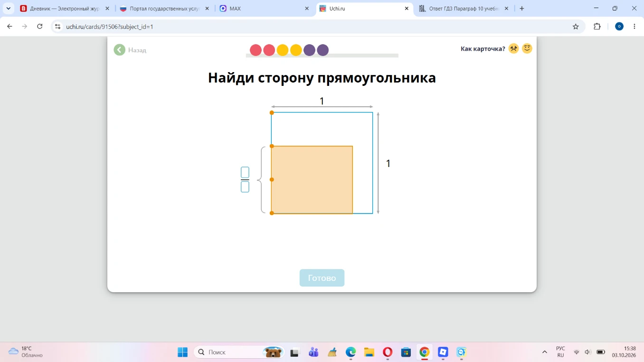Screen dimensions: 644x362
Task: Rate the card with the sad face
Action: point(513,48)
